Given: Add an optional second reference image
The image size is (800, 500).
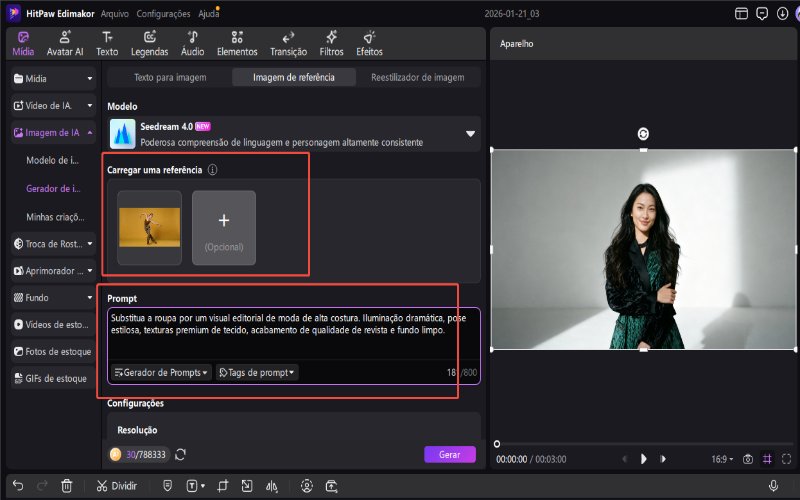Looking at the screenshot, I should [x=224, y=228].
